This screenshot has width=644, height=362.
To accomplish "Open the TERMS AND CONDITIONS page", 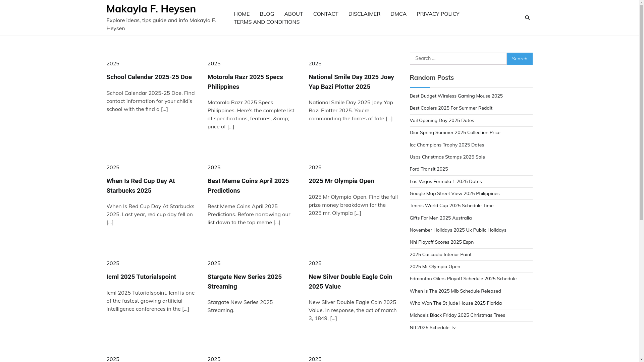I will point(267,22).
